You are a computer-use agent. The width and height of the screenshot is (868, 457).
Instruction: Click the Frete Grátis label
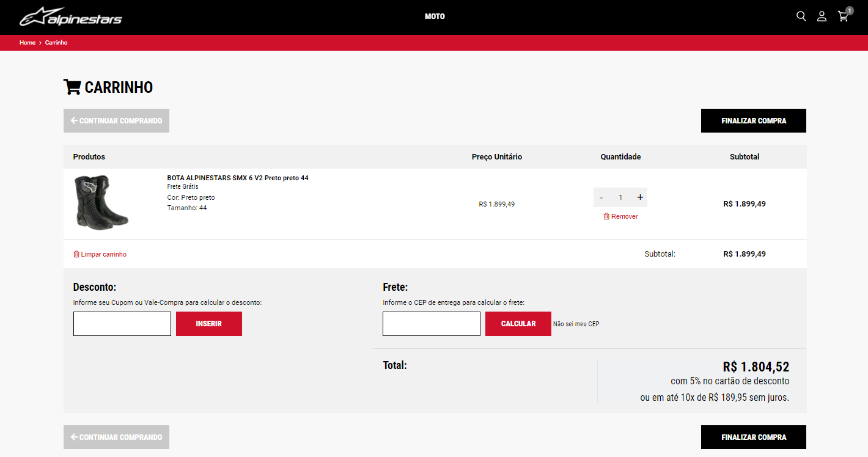click(183, 187)
